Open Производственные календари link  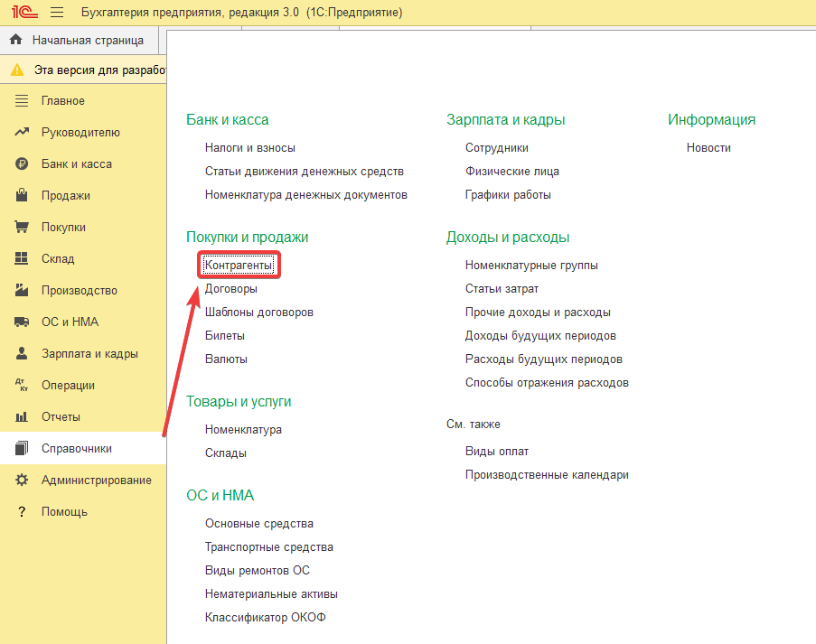547,475
